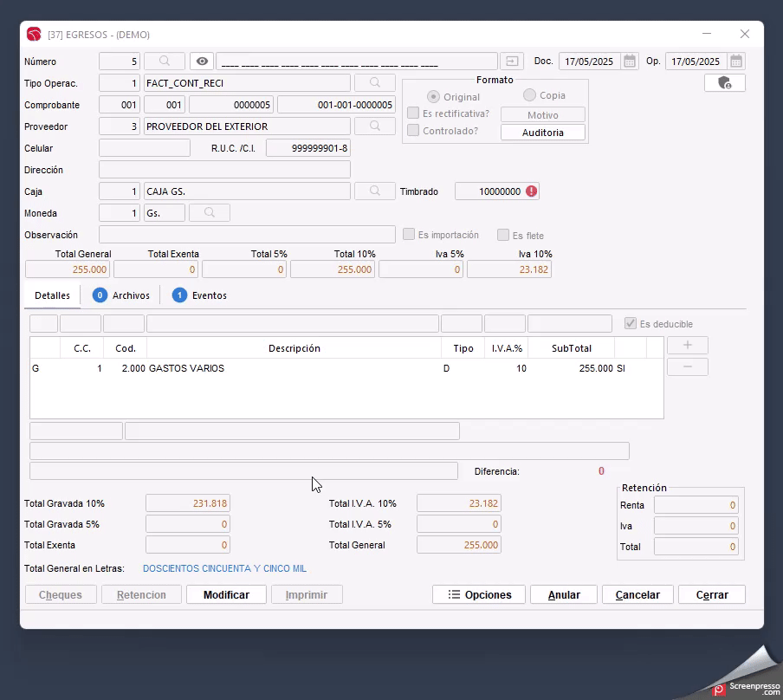The image size is (783, 700).
Task: Select the Original format radio button
Action: click(433, 97)
